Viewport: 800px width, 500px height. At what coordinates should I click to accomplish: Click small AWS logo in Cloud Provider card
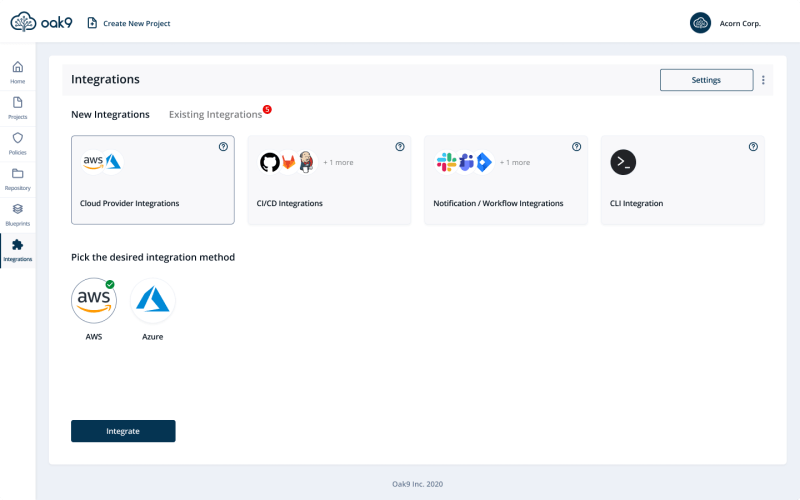pos(93,162)
